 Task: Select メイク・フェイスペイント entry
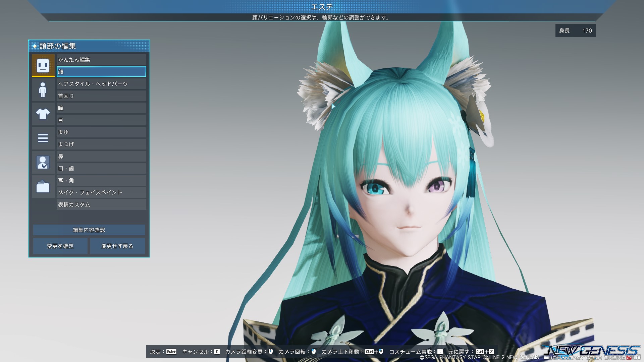click(101, 192)
